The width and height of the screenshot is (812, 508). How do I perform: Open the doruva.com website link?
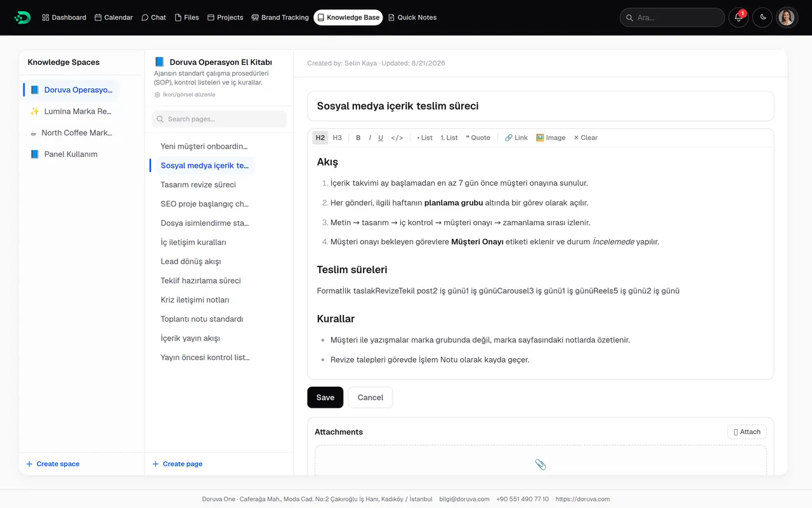click(582, 499)
